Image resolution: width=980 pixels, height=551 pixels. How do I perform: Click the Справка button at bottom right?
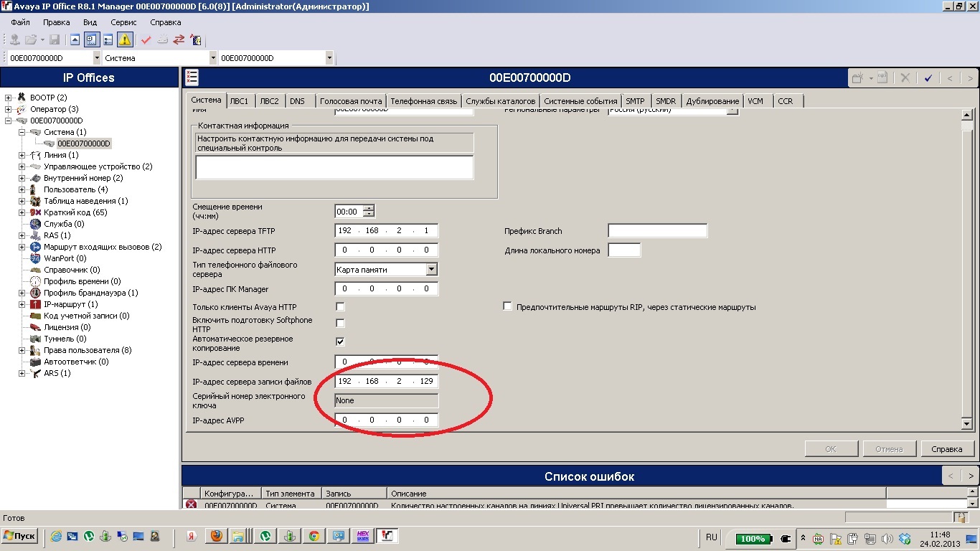(947, 449)
